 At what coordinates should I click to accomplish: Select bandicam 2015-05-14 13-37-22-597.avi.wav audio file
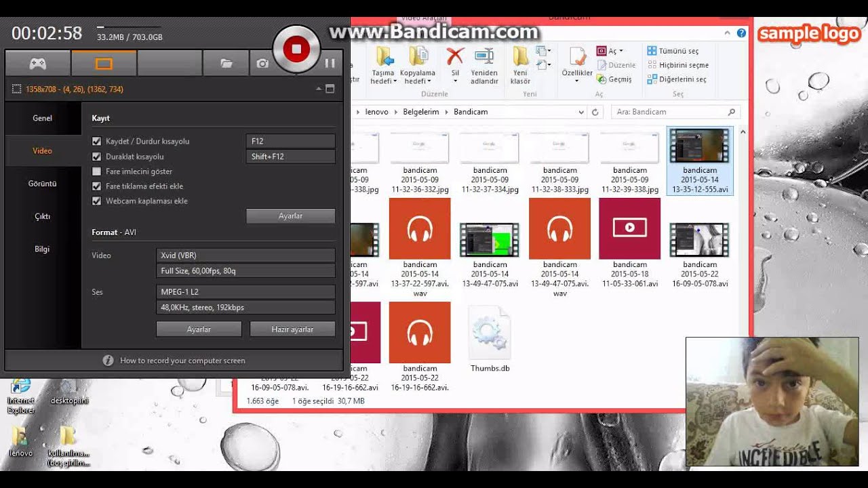coord(420,247)
